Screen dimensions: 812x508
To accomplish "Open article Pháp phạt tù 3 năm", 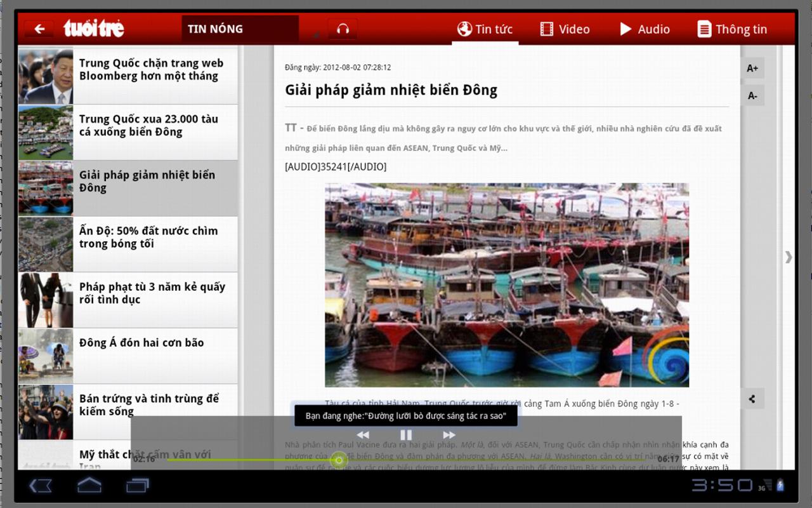I will pyautogui.click(x=128, y=300).
